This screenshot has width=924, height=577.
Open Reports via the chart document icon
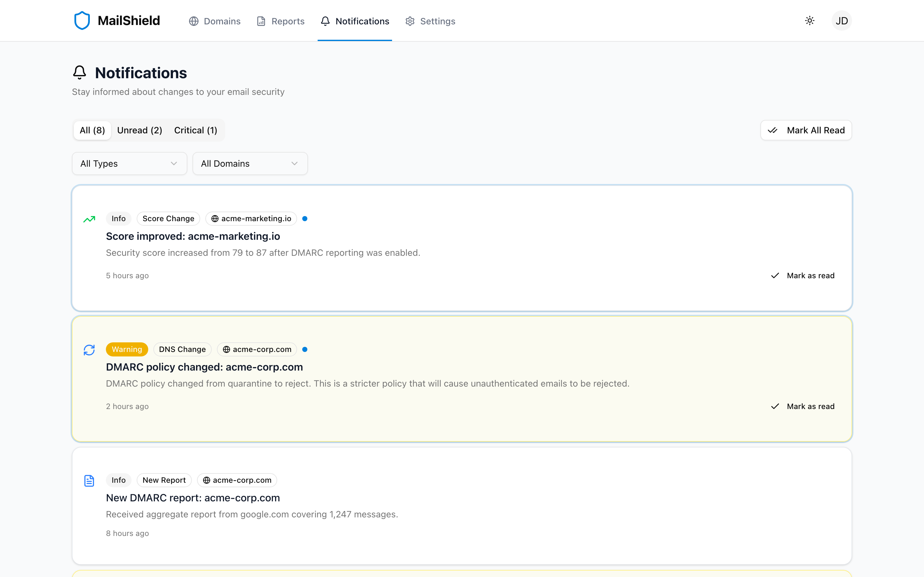(x=261, y=21)
